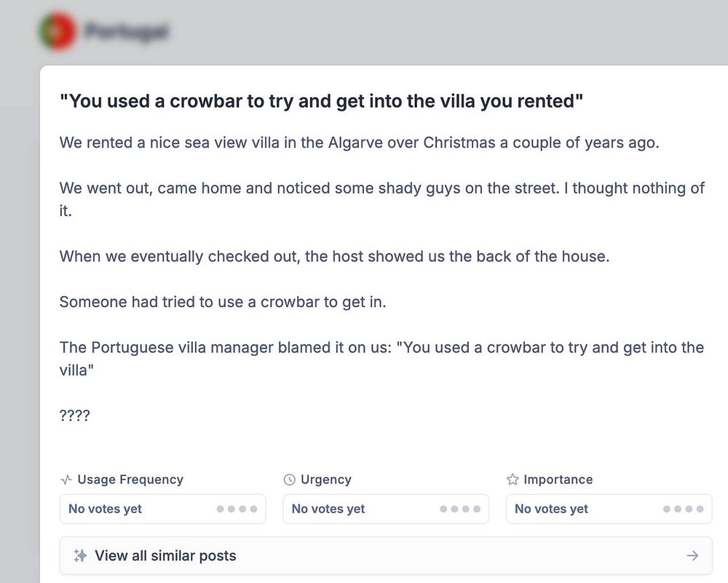Click the crowbar villa post title
Image resolution: width=728 pixels, height=583 pixels.
coord(322,101)
